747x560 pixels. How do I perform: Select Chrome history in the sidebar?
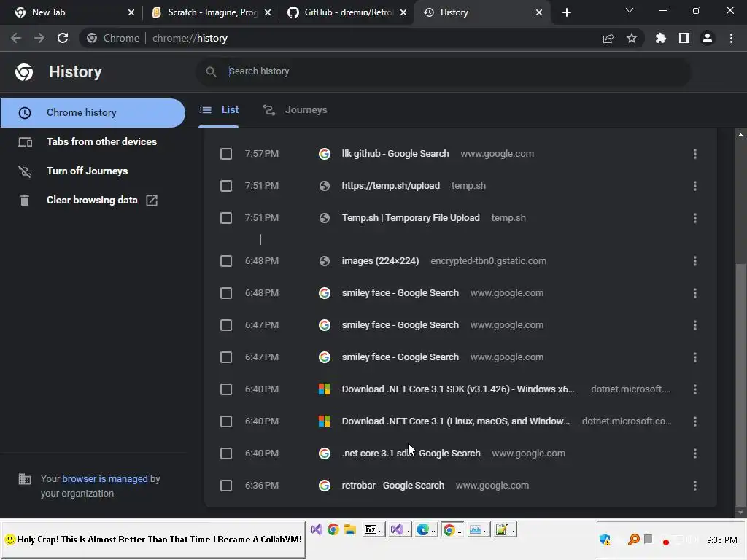pos(93,113)
